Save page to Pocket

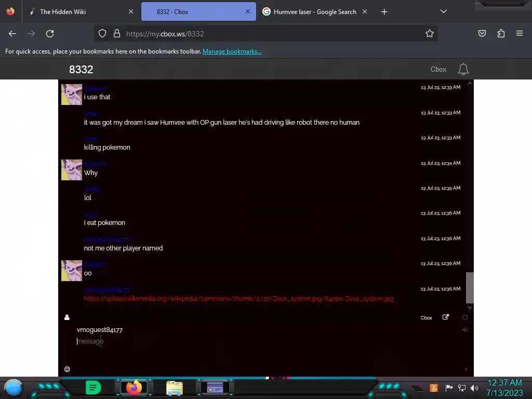[x=482, y=34]
